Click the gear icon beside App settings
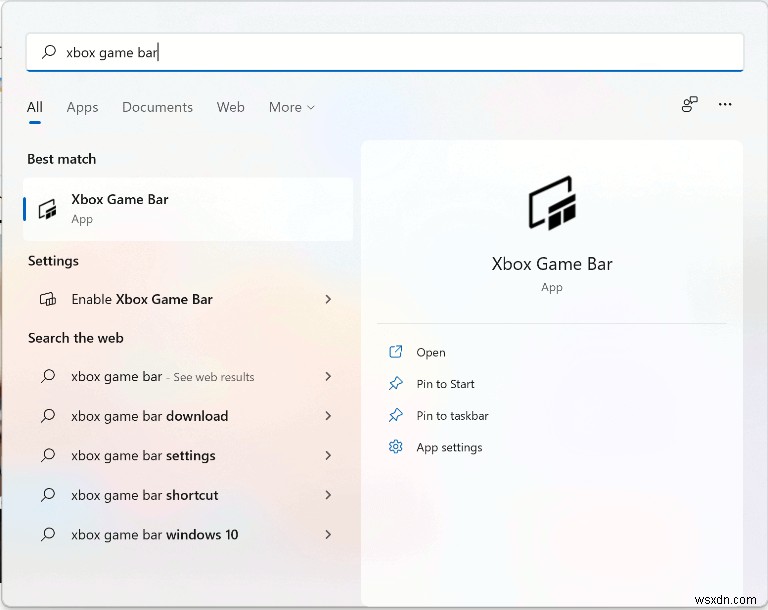The image size is (768, 610). tap(395, 447)
